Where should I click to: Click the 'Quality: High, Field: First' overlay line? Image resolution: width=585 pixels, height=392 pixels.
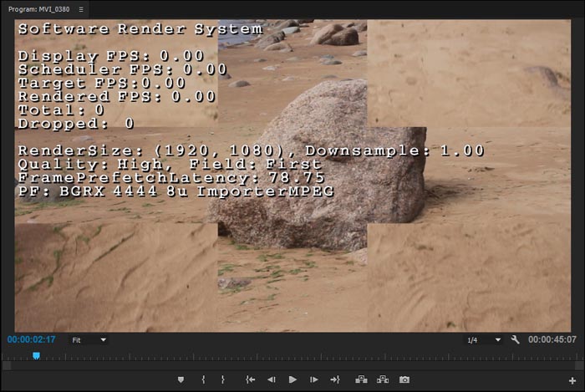pos(170,164)
